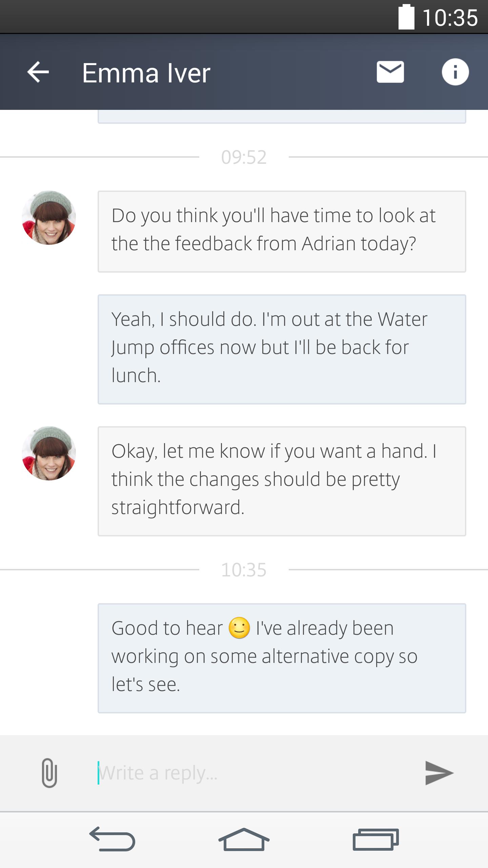488x868 pixels.
Task: Show contact info via the info icon
Action: click(x=455, y=72)
